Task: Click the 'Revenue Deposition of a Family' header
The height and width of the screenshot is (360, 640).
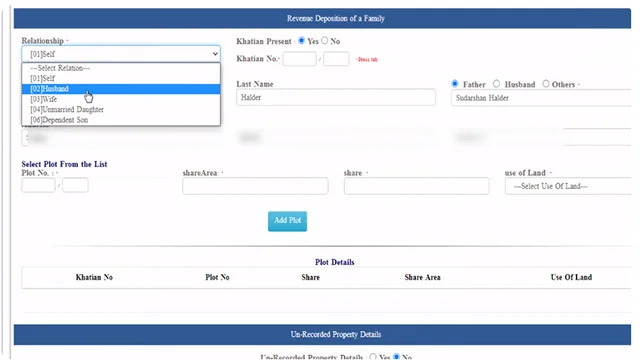Action: click(322, 18)
